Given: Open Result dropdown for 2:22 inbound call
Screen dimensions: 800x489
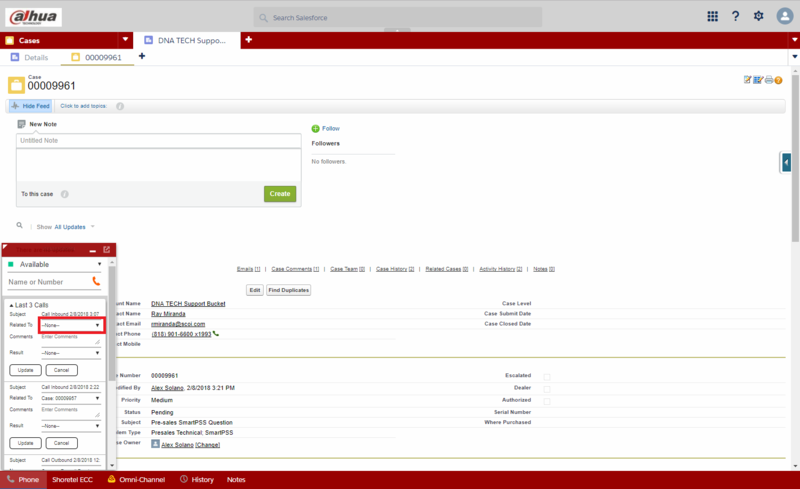Looking at the screenshot, I should pyautogui.click(x=71, y=426).
